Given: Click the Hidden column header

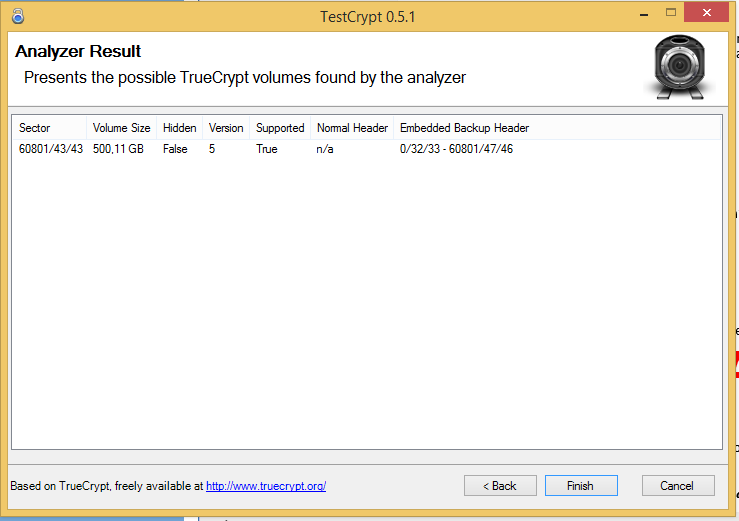Looking at the screenshot, I should click(x=180, y=128).
